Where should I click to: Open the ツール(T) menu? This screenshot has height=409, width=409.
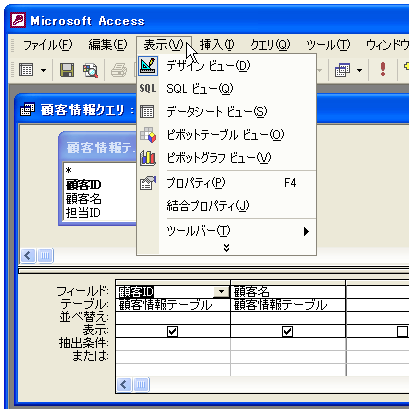[x=328, y=45]
